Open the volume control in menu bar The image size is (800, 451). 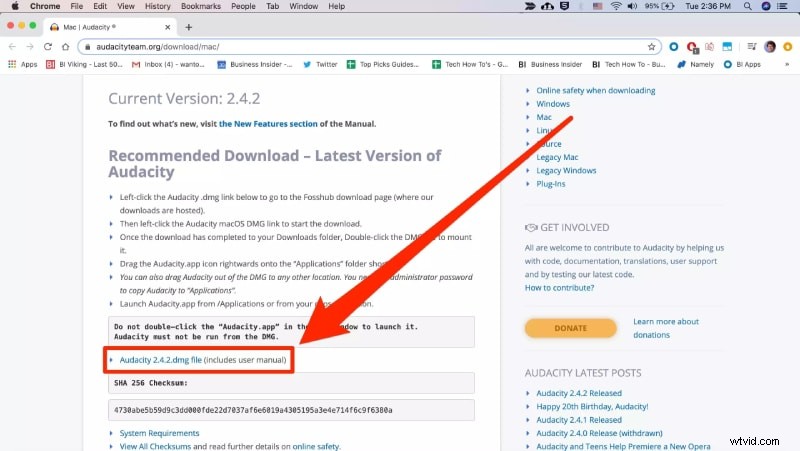click(632, 6)
